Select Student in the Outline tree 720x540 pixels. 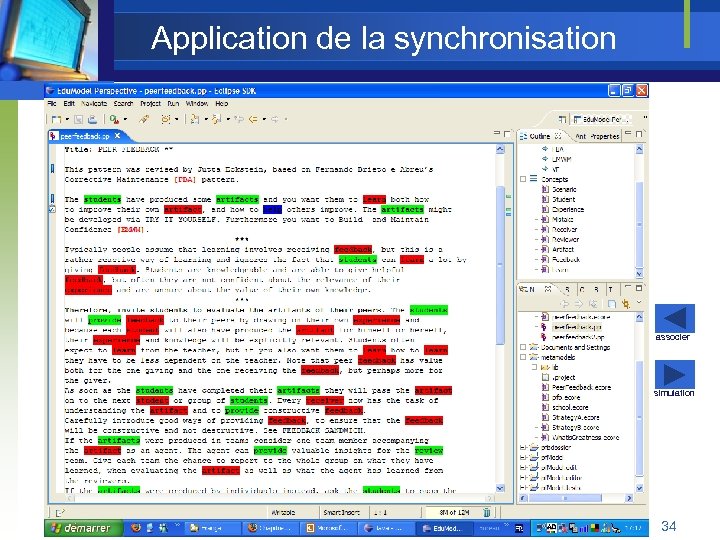563,199
